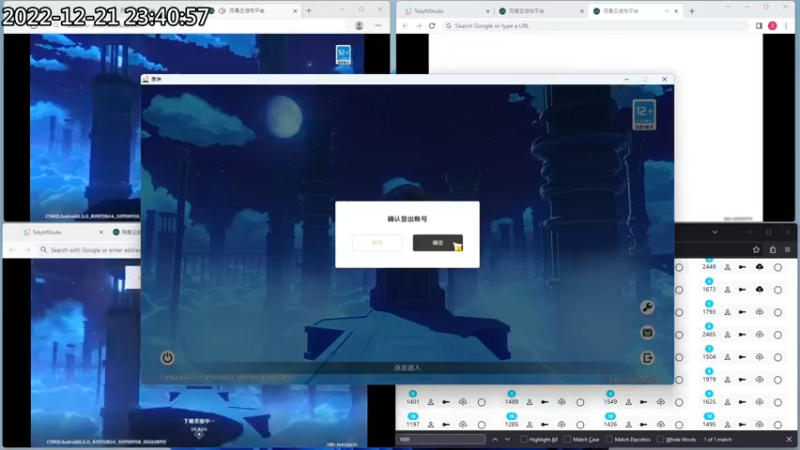Select the radio circle for row 1673

pyautogui.click(x=778, y=290)
